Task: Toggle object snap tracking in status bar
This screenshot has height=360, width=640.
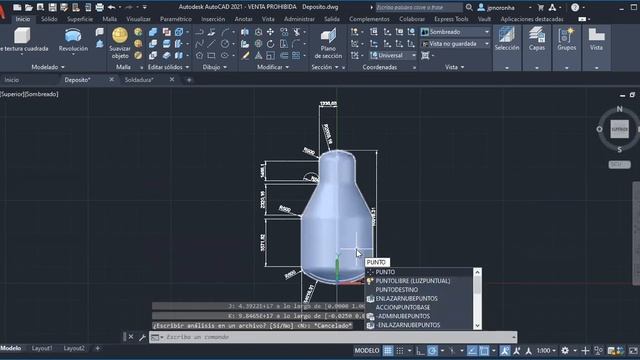Action: tap(472, 351)
